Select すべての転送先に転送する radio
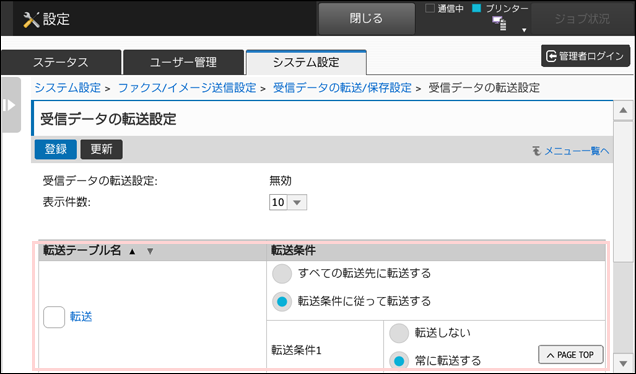Screen dimensions: 636x374 [x=282, y=274]
